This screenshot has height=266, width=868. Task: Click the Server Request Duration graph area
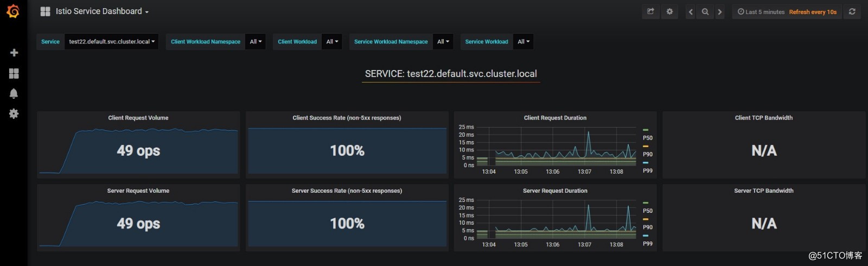(x=557, y=219)
